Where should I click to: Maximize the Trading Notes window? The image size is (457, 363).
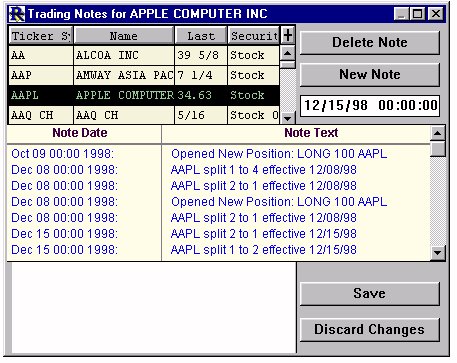(417, 14)
